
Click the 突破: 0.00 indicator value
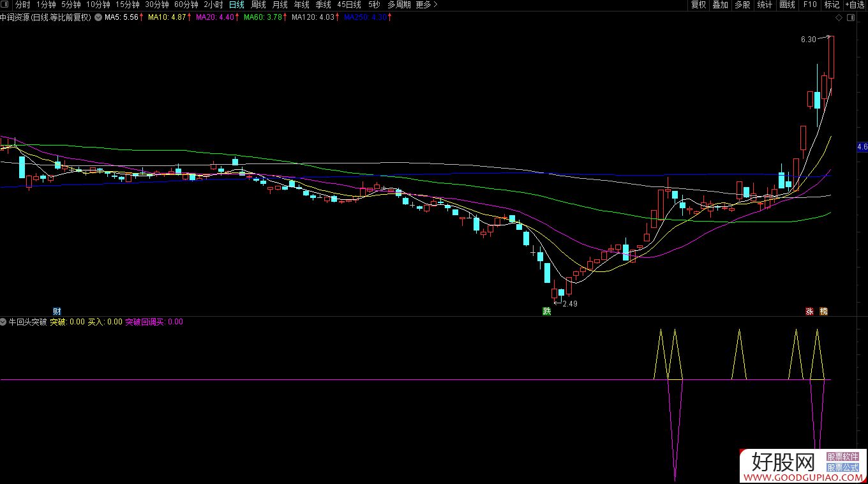tap(67, 322)
